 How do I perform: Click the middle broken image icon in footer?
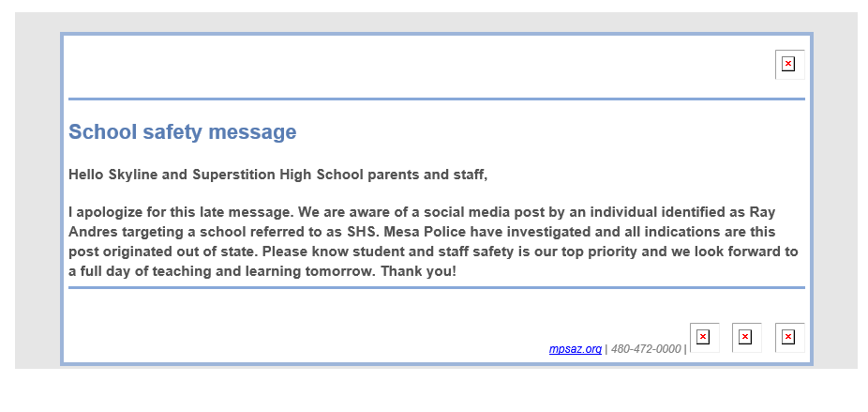745,337
